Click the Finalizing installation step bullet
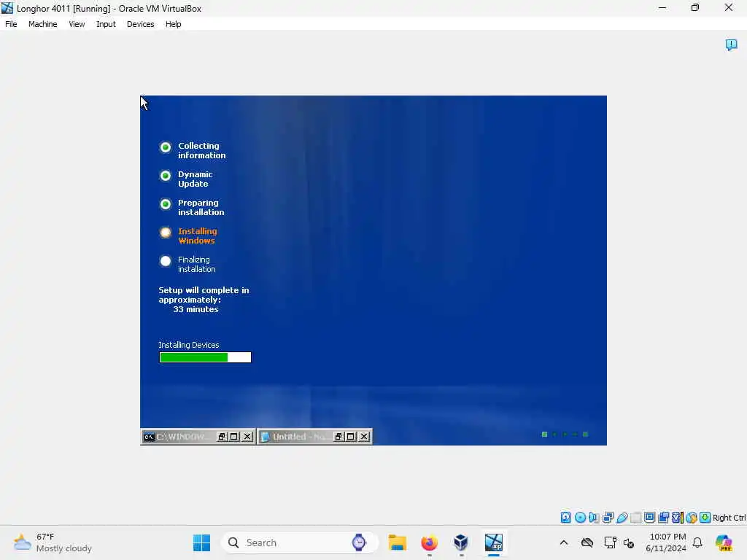Viewport: 747px width, 560px height. [166, 261]
